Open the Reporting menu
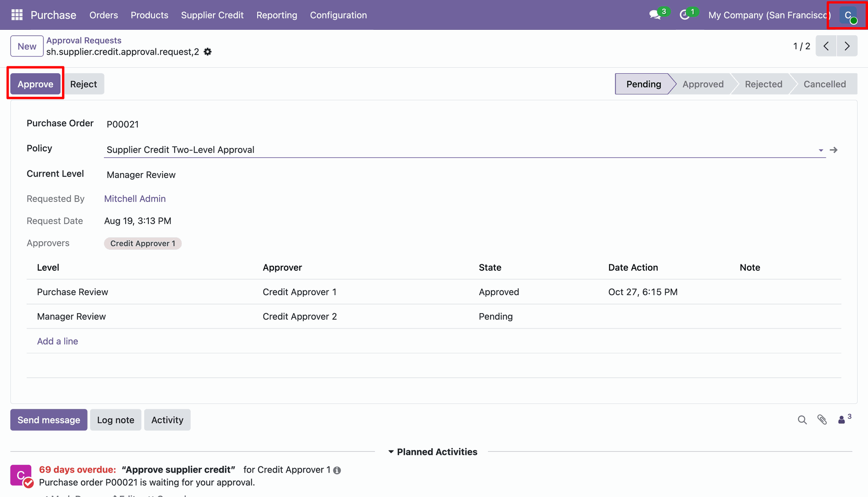 point(277,15)
